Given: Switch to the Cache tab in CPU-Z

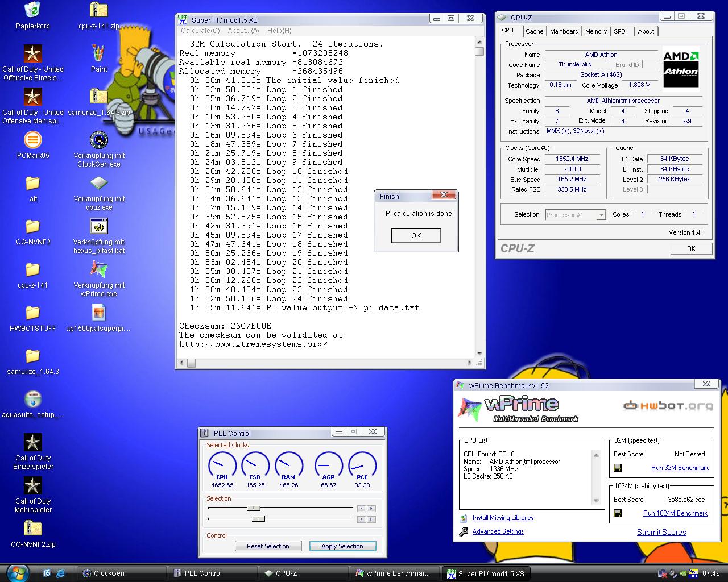Looking at the screenshot, I should coord(534,31).
